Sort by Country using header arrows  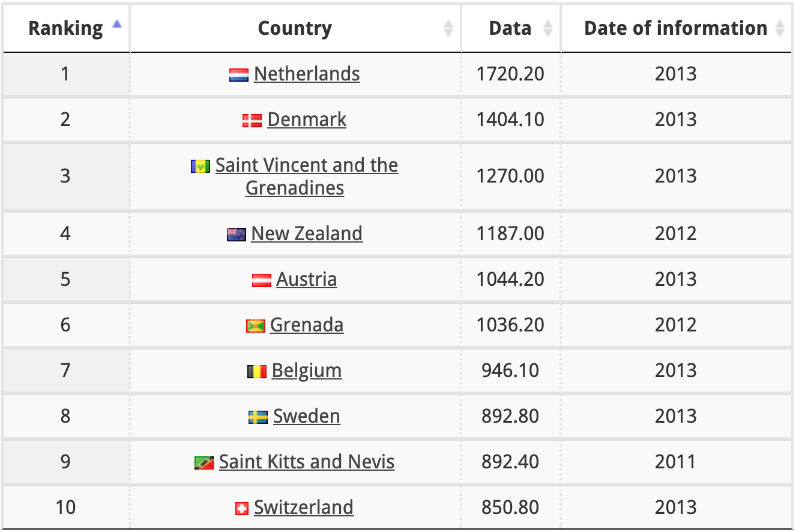[448, 28]
